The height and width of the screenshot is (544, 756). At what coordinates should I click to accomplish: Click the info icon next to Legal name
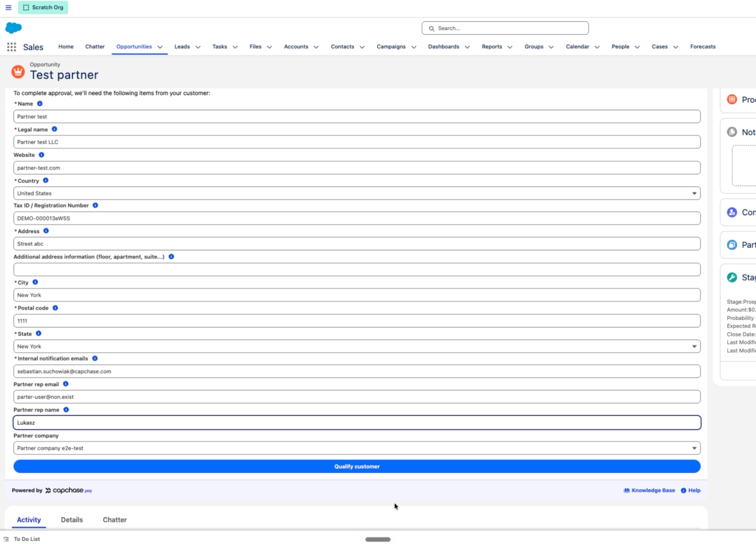(x=54, y=129)
